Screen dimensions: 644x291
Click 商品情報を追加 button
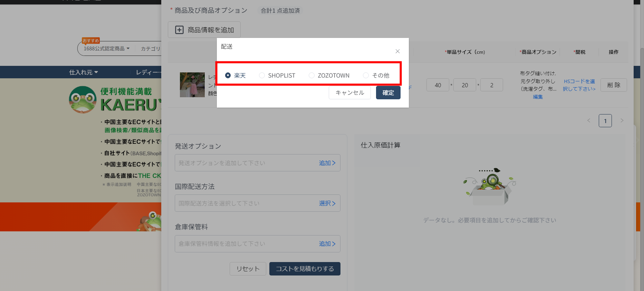(204, 30)
